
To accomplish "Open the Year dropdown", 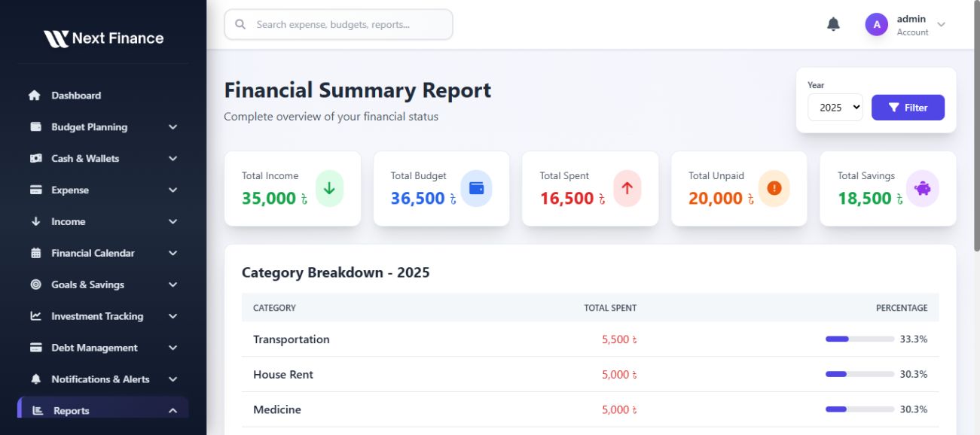I will (835, 108).
